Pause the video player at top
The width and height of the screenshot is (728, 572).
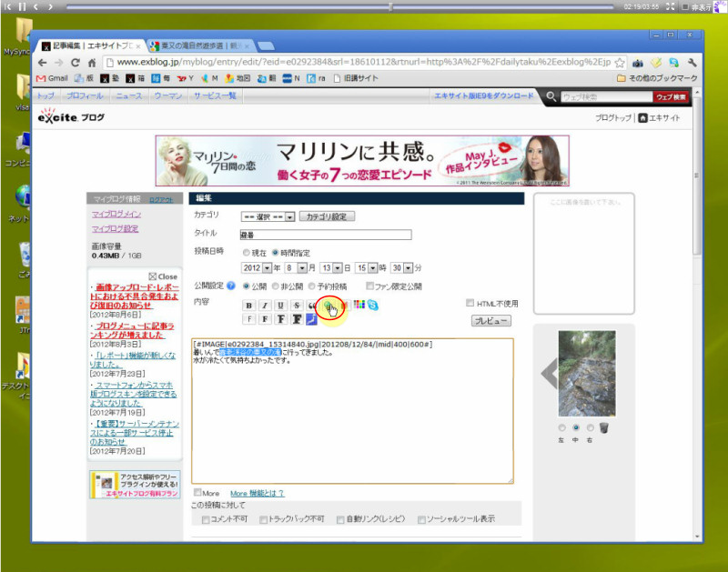click(22, 6)
